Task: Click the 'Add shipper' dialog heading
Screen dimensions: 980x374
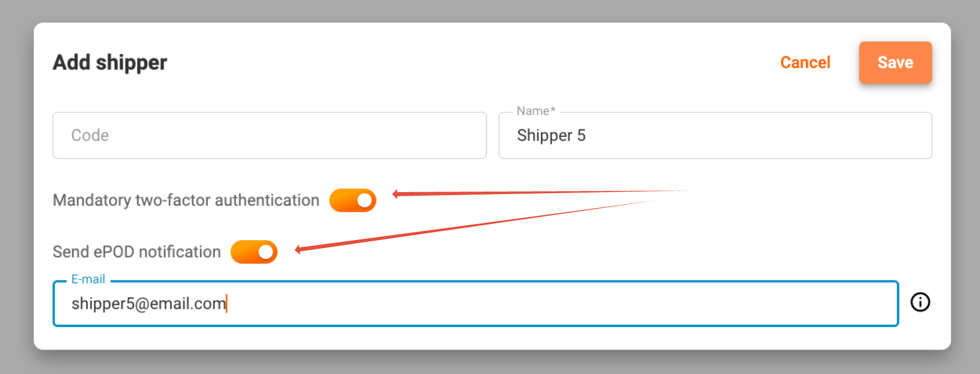Action: pyautogui.click(x=110, y=63)
